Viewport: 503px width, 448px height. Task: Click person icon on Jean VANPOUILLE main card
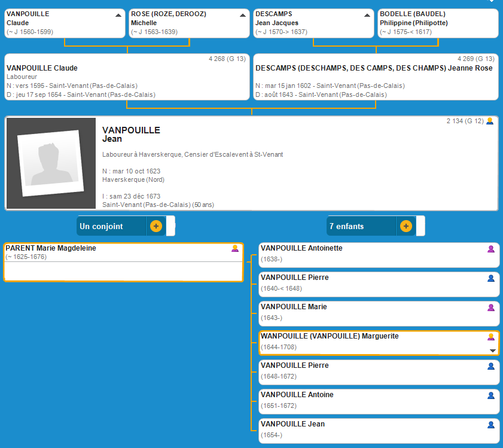[x=490, y=121]
